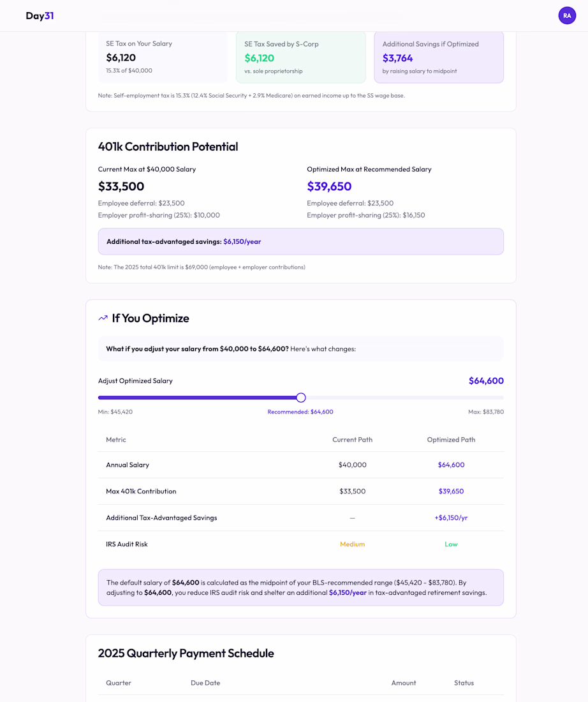Click the Due Date column header
The height and width of the screenshot is (702, 588).
pos(205,683)
